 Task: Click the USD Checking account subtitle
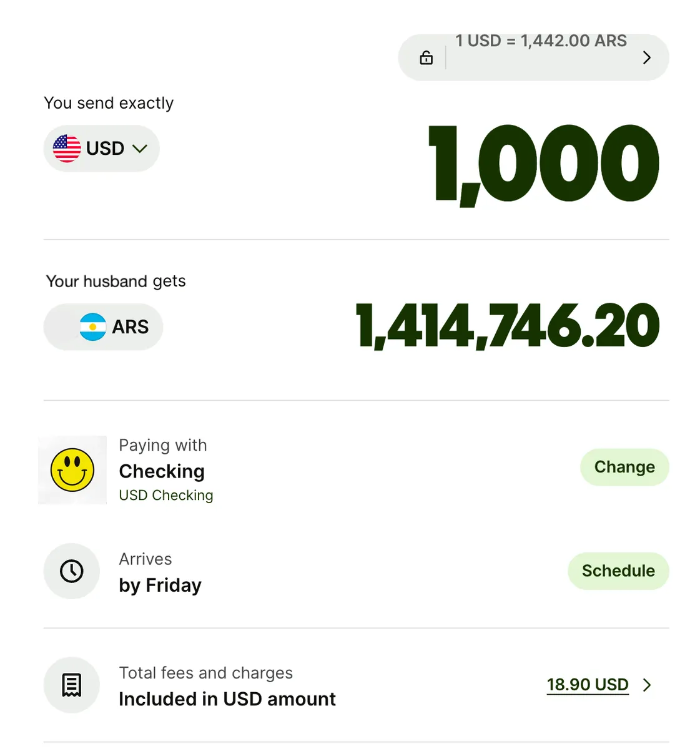[x=166, y=495]
